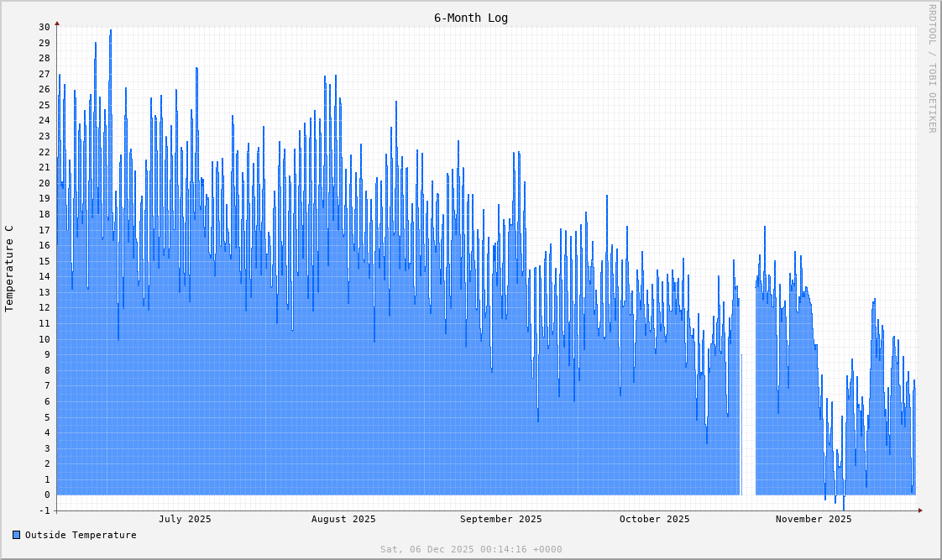Click the July 2025 axis label

185,519
